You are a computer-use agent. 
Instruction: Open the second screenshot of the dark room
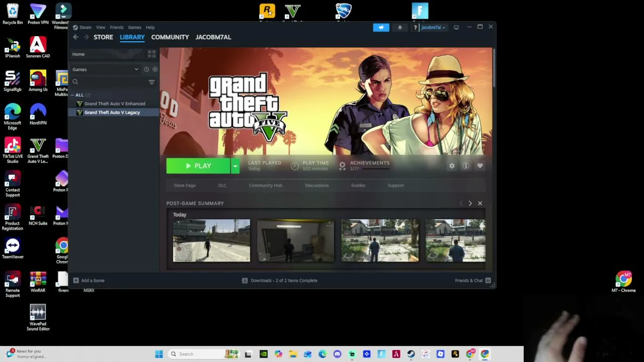(x=295, y=240)
